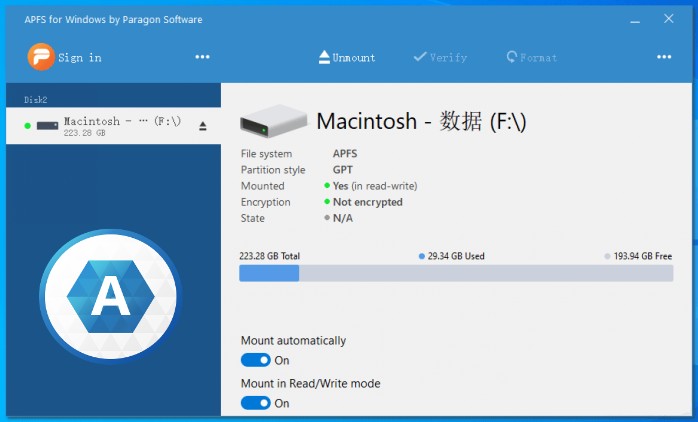Click the File system APFS value
698x422 pixels.
coord(345,154)
